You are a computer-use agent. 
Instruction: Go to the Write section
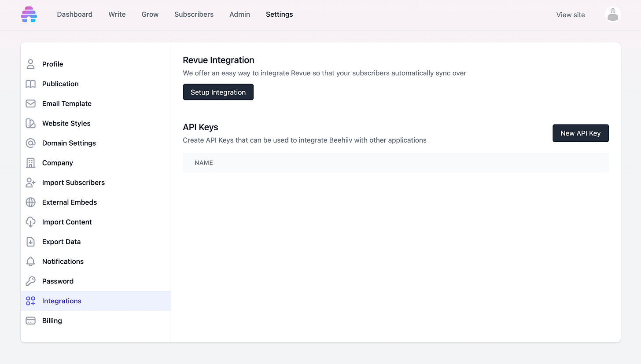click(117, 15)
